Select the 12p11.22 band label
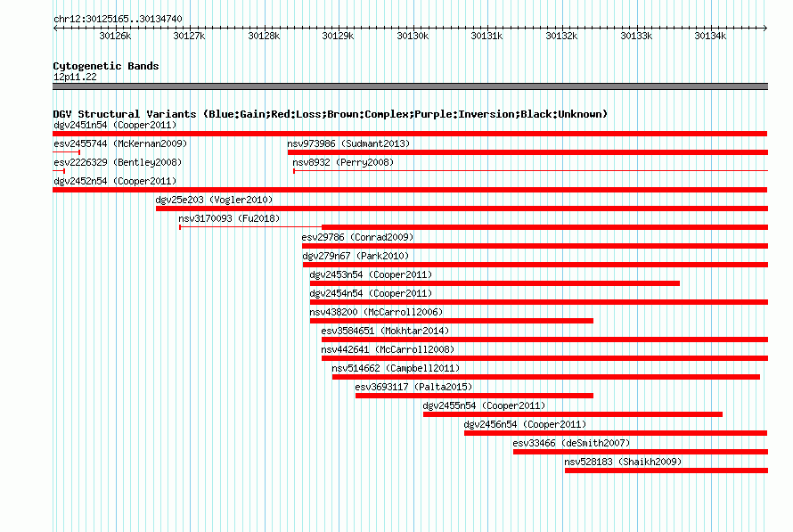The height and width of the screenshot is (532, 793). 75,77
